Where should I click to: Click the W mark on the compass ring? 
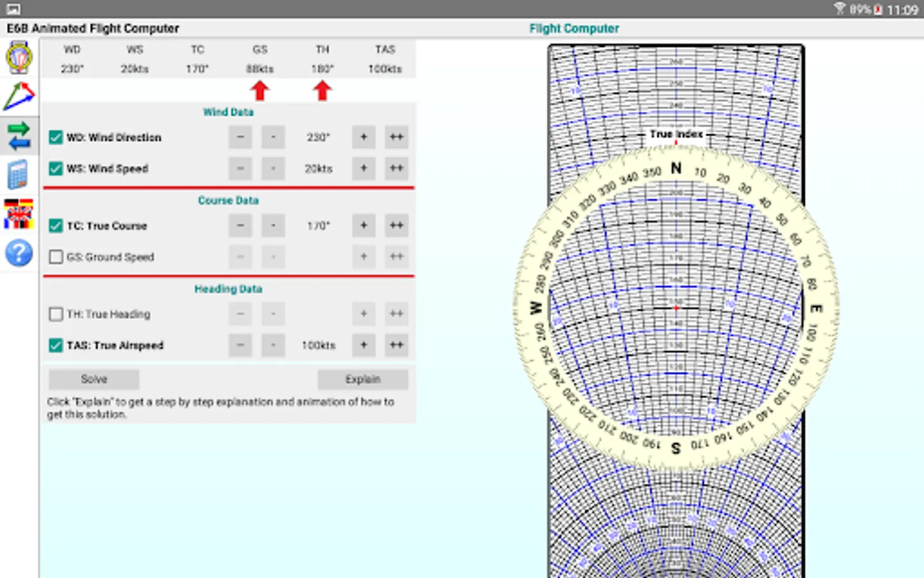click(x=536, y=308)
